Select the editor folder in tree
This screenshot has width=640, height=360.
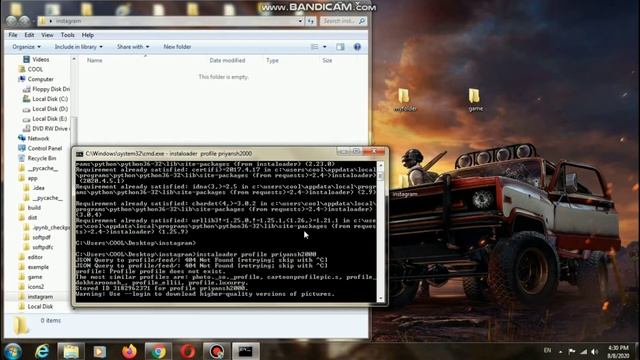(31, 257)
